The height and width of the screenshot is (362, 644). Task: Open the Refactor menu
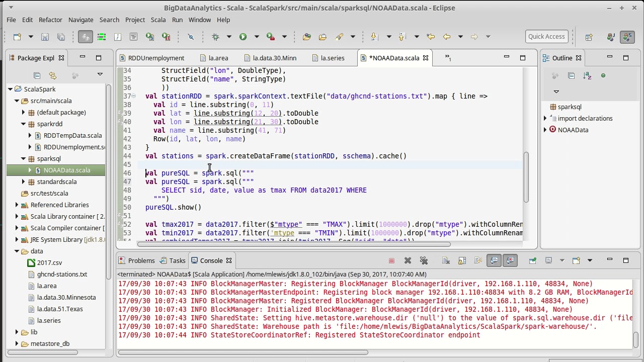click(x=50, y=20)
